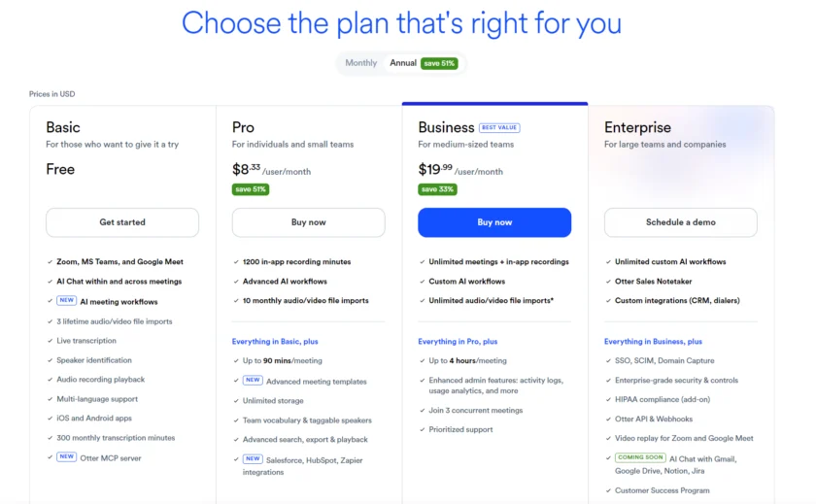The width and height of the screenshot is (816, 504).
Task: Click the Pro plan 'save 51%' price badge
Action: [251, 189]
